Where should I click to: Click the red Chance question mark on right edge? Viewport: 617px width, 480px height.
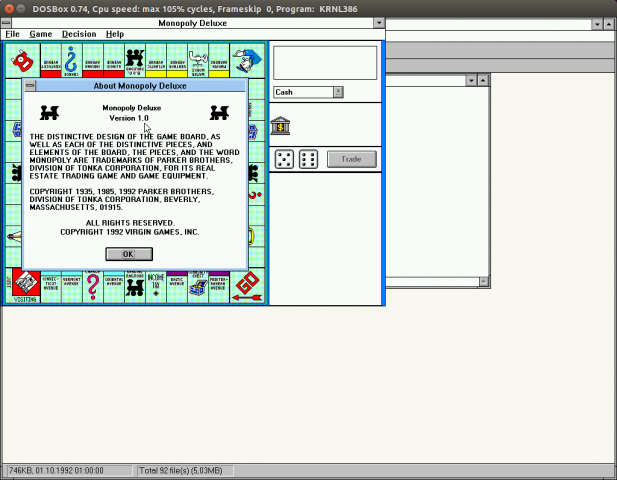[x=256, y=194]
